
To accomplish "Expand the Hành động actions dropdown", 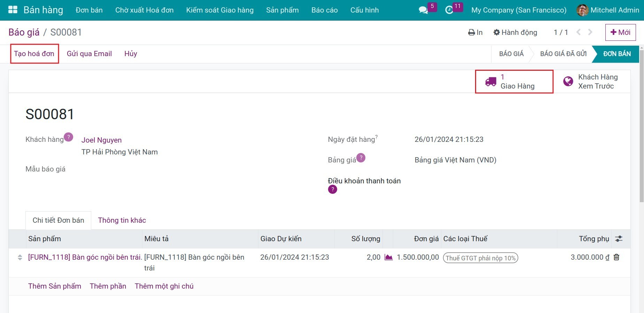I will click(x=515, y=32).
